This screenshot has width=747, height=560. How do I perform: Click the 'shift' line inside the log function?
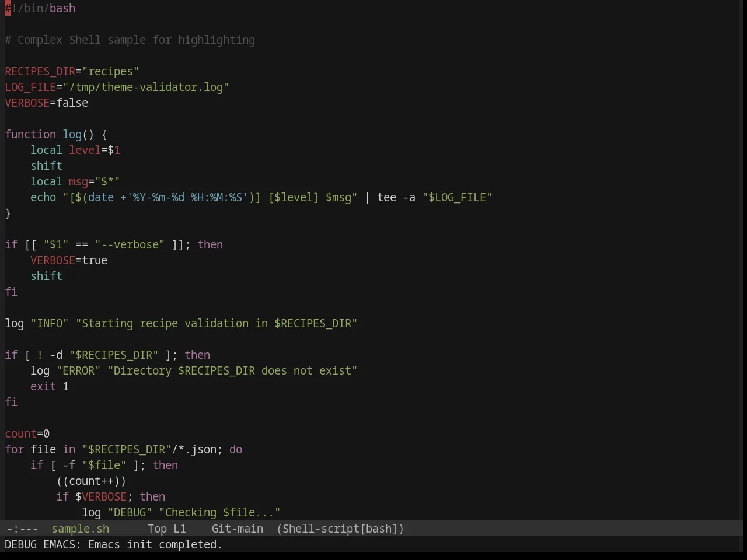(x=46, y=166)
